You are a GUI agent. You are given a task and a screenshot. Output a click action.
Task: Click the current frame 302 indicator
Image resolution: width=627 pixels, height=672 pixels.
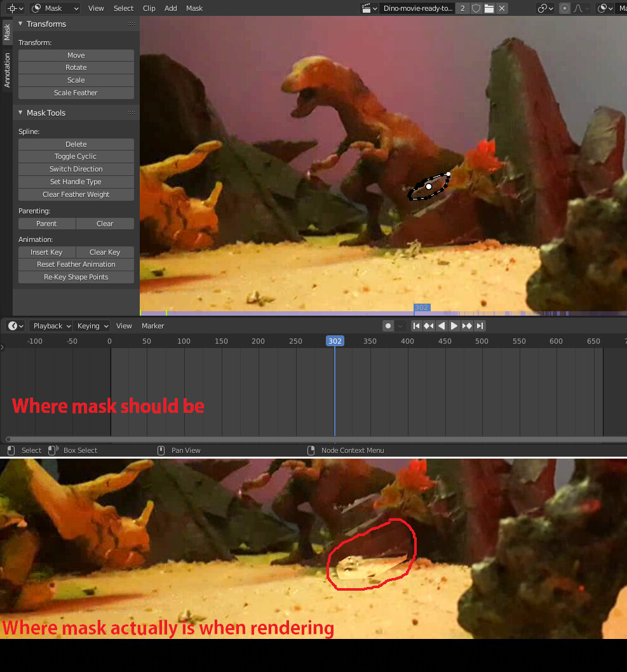[x=335, y=341]
